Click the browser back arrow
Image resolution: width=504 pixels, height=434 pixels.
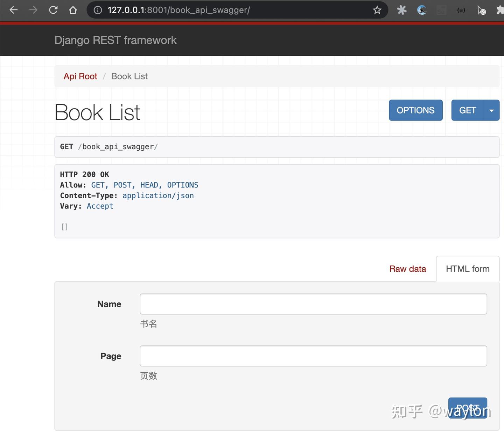click(14, 10)
